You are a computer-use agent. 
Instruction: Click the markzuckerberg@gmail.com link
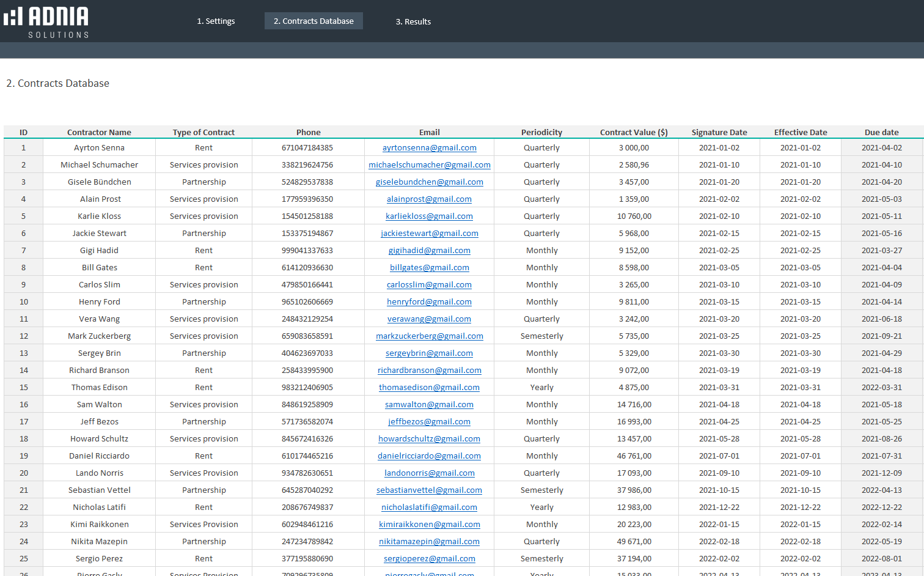click(x=429, y=336)
